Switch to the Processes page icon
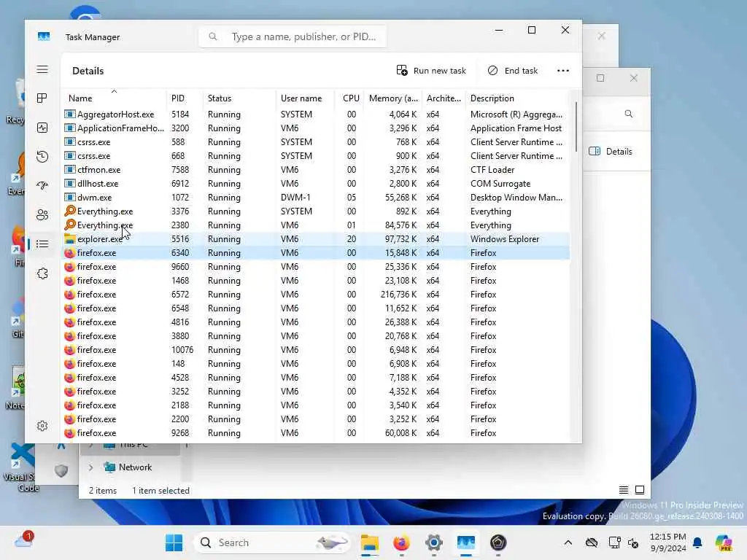The width and height of the screenshot is (747, 560). tap(42, 98)
